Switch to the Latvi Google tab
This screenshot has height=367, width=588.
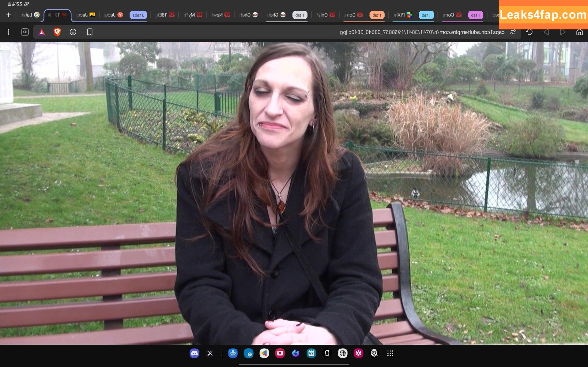pos(30,15)
